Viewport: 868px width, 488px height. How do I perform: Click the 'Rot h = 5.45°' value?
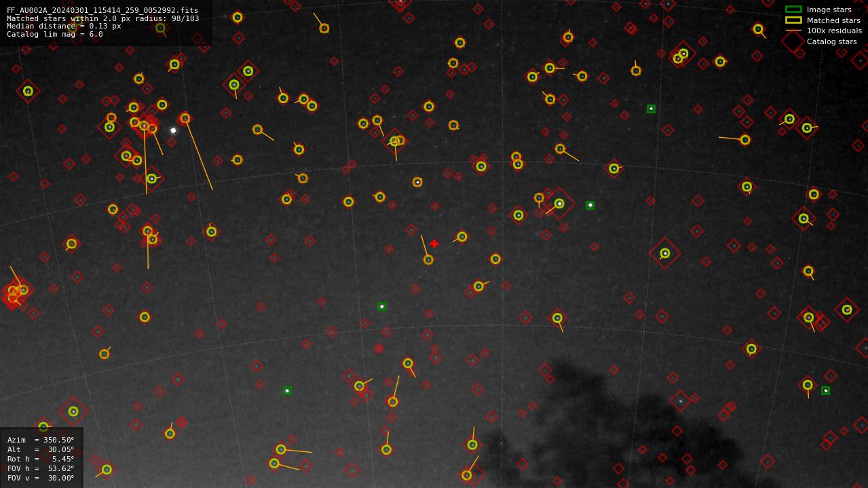point(41,459)
